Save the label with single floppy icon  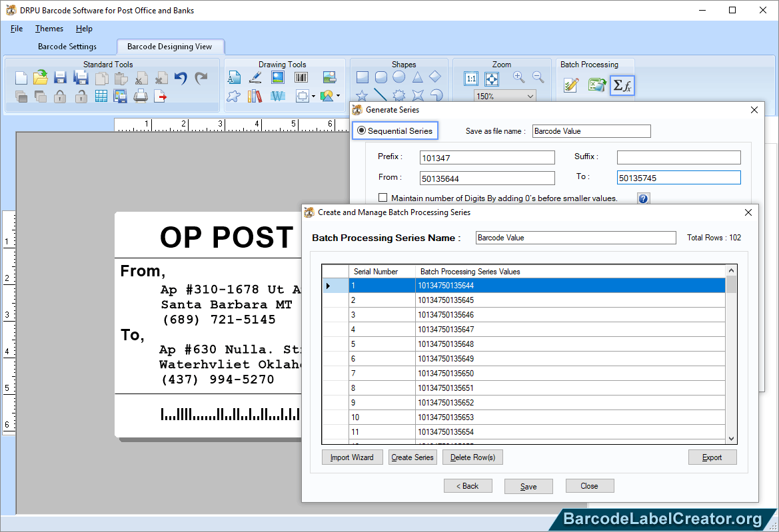tap(60, 78)
